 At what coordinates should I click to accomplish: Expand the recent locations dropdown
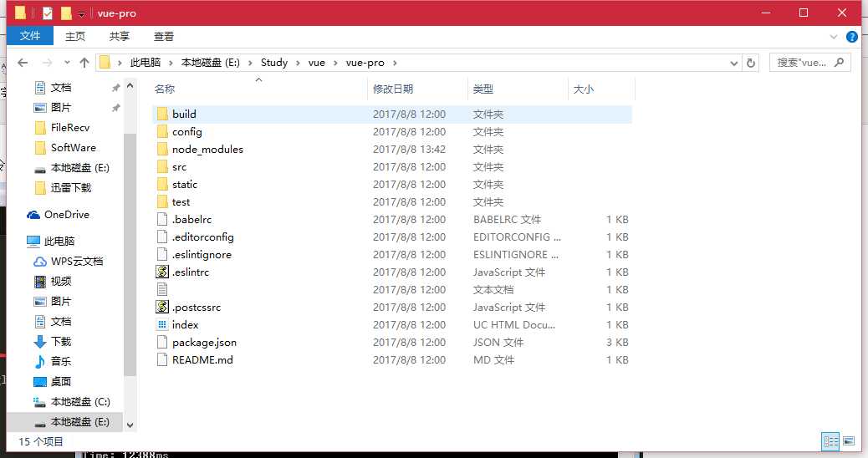coord(67,63)
